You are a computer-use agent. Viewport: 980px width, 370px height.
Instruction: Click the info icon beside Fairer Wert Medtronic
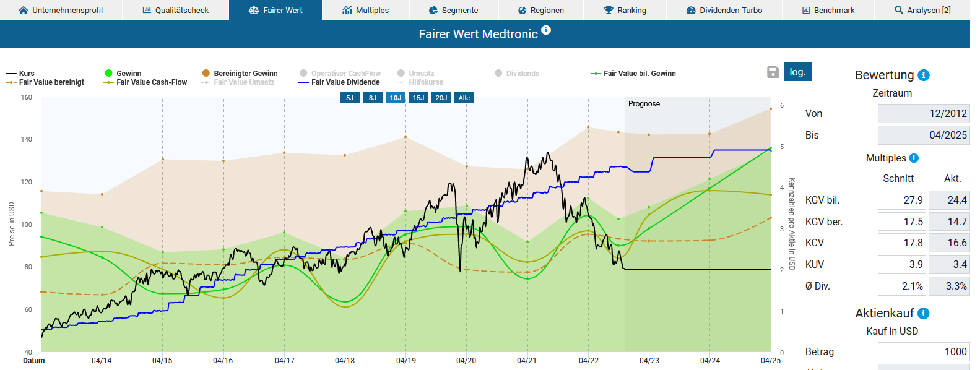[x=545, y=30]
